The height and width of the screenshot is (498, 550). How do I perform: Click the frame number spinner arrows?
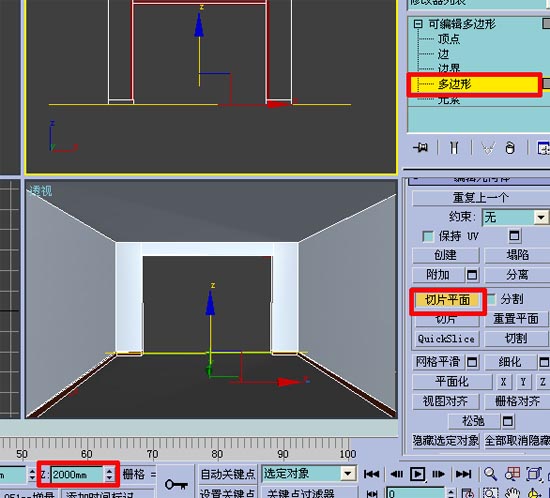tap(451, 493)
